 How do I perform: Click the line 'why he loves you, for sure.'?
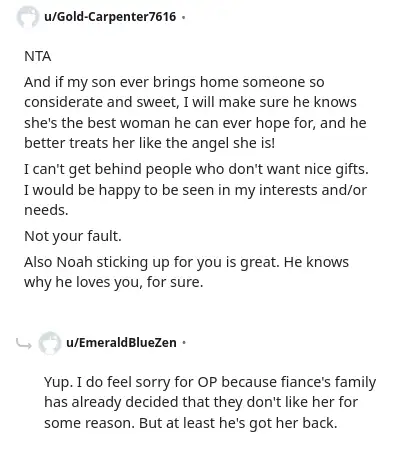click(113, 283)
